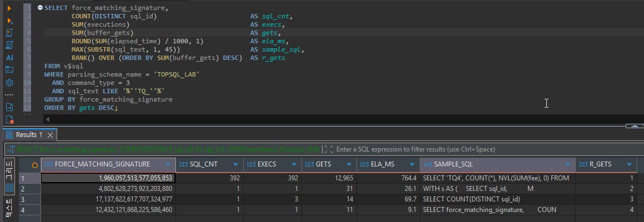
Task: Select cell 1,960,057,513,577,055,853
Action: [108, 178]
